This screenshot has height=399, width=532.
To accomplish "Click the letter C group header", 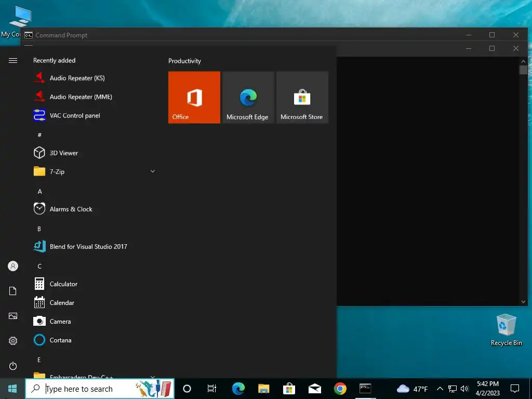I will click(x=39, y=267).
